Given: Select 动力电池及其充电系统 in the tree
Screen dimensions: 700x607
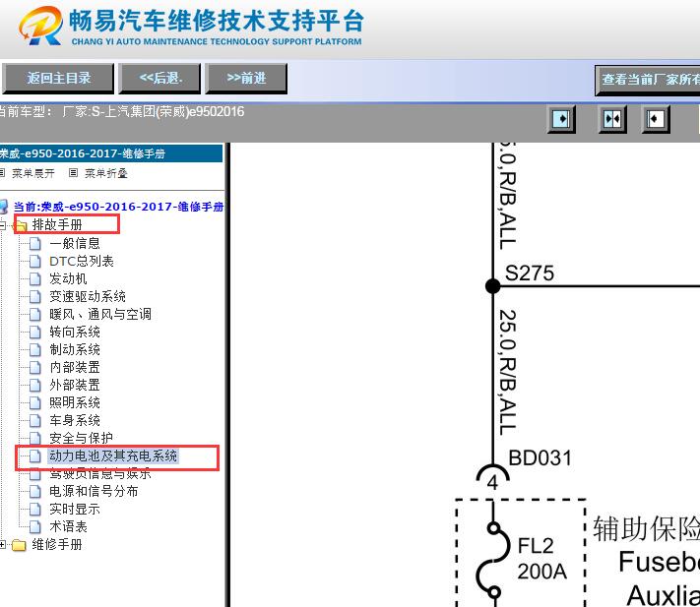Looking at the screenshot, I should (x=113, y=455).
